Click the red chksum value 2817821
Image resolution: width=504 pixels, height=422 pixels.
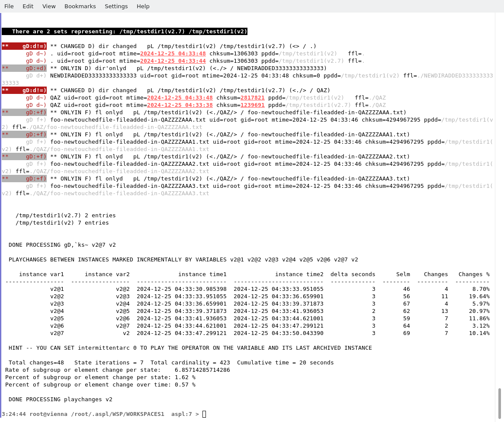pyautogui.click(x=252, y=98)
